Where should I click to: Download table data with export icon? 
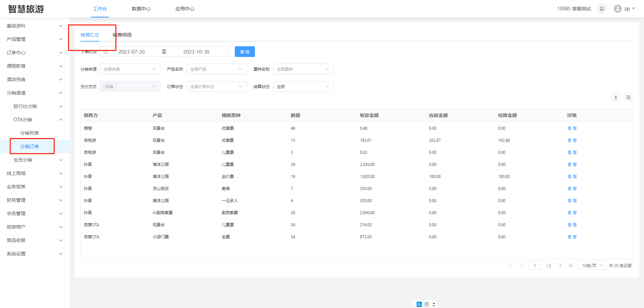click(x=616, y=97)
